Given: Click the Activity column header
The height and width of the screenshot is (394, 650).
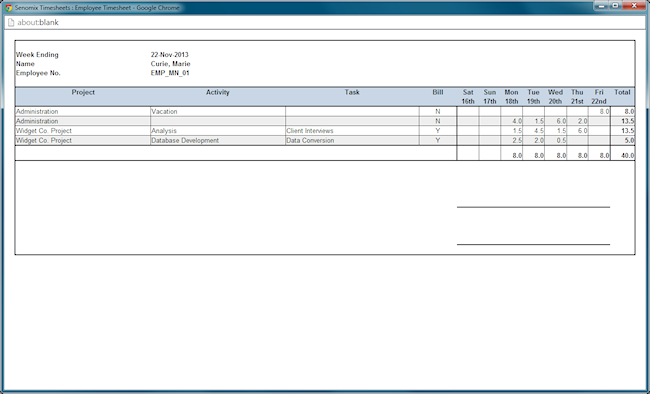Looking at the screenshot, I should coord(218,92).
